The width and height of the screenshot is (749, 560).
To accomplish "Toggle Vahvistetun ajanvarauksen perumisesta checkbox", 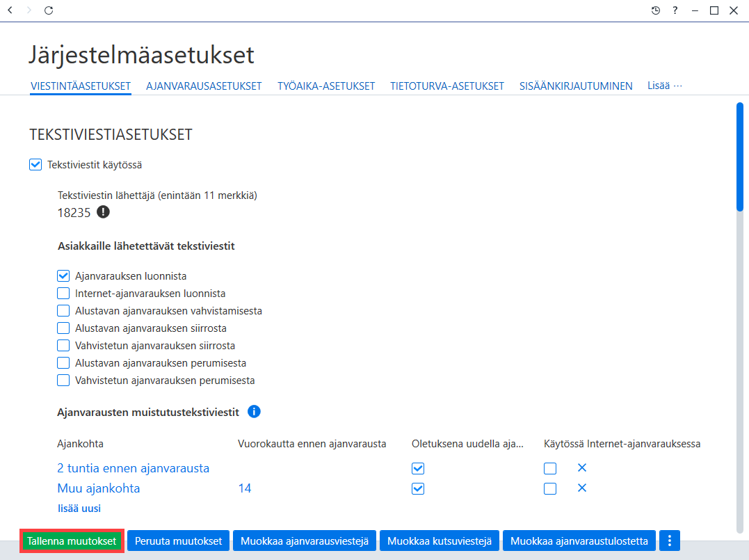I will pyautogui.click(x=63, y=381).
